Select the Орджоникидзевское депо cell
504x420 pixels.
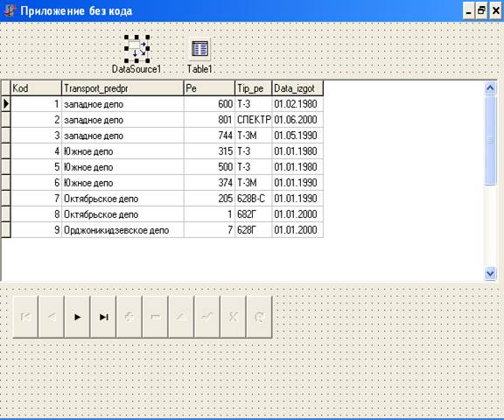[122, 230]
